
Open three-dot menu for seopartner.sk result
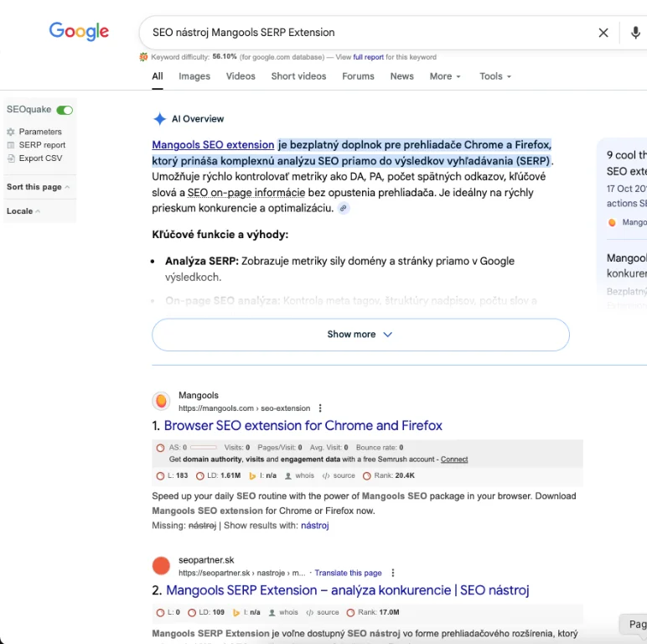click(393, 573)
